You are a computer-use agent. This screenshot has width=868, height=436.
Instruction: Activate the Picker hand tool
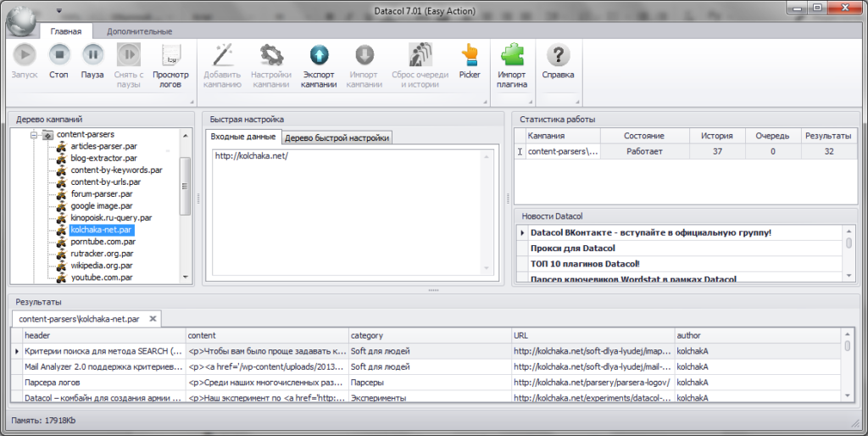470,61
